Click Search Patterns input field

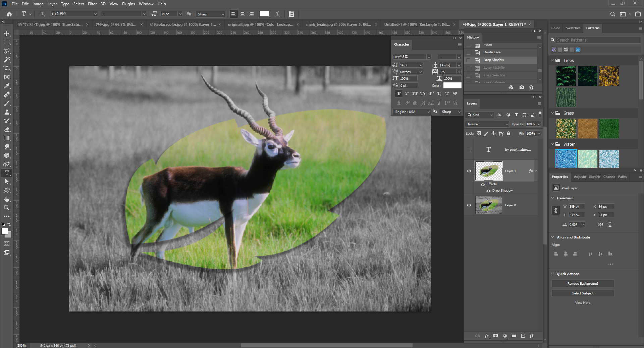coord(598,40)
